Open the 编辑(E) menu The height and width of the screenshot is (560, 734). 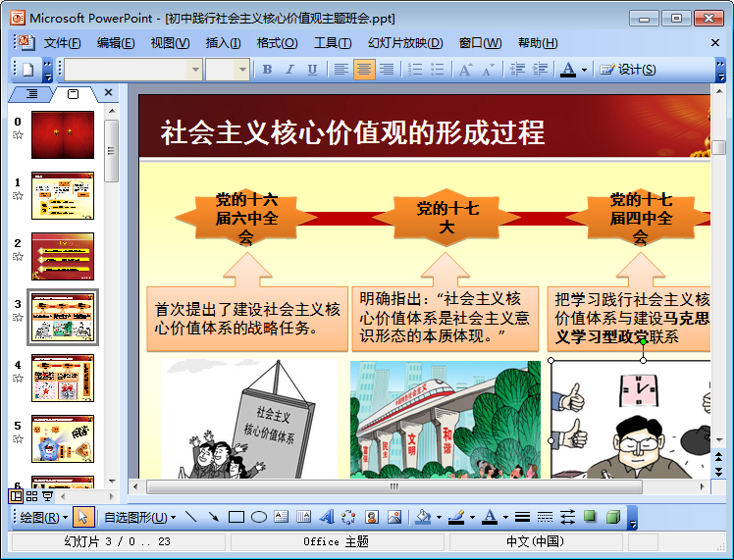click(116, 43)
